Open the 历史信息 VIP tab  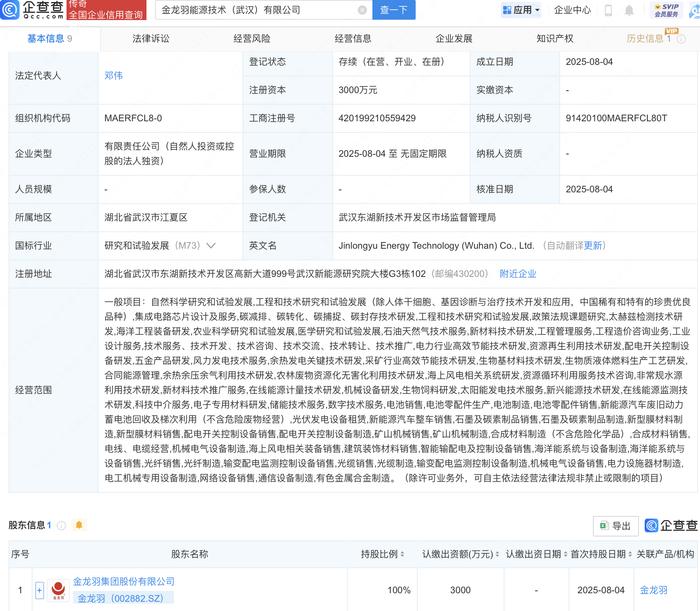click(648, 39)
